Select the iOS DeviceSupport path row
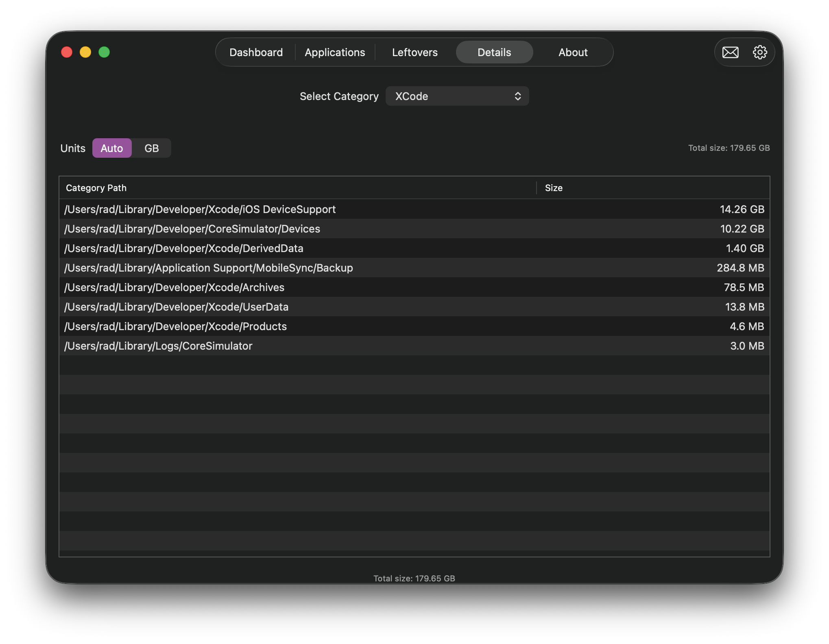 tap(414, 209)
